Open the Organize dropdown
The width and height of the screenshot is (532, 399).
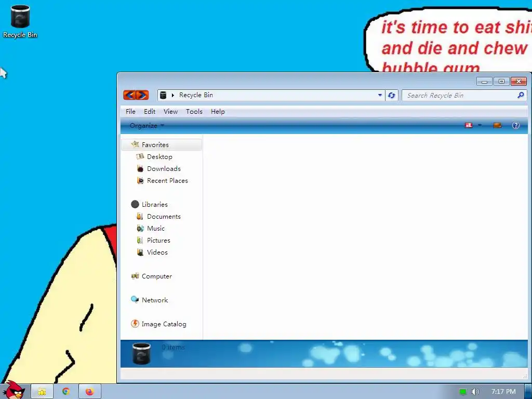point(147,126)
